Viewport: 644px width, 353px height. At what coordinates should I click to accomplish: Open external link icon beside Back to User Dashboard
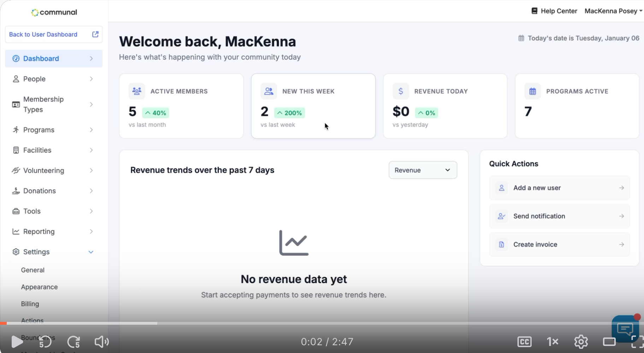coord(95,34)
